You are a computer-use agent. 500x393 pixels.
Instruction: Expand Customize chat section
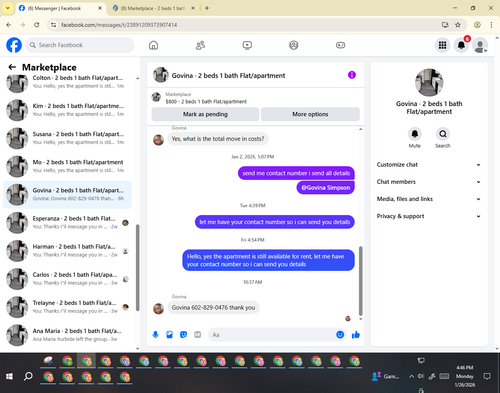point(429,165)
